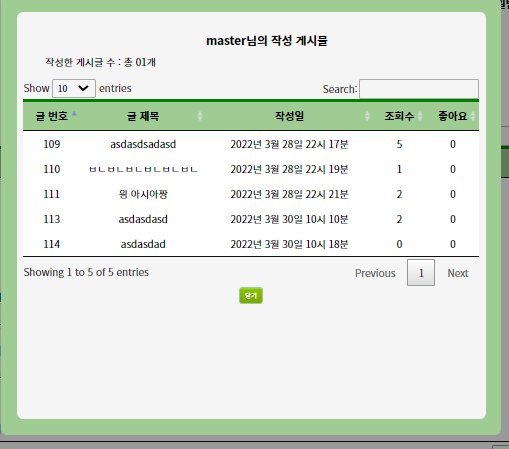Open post titled asdasdad

point(143,244)
